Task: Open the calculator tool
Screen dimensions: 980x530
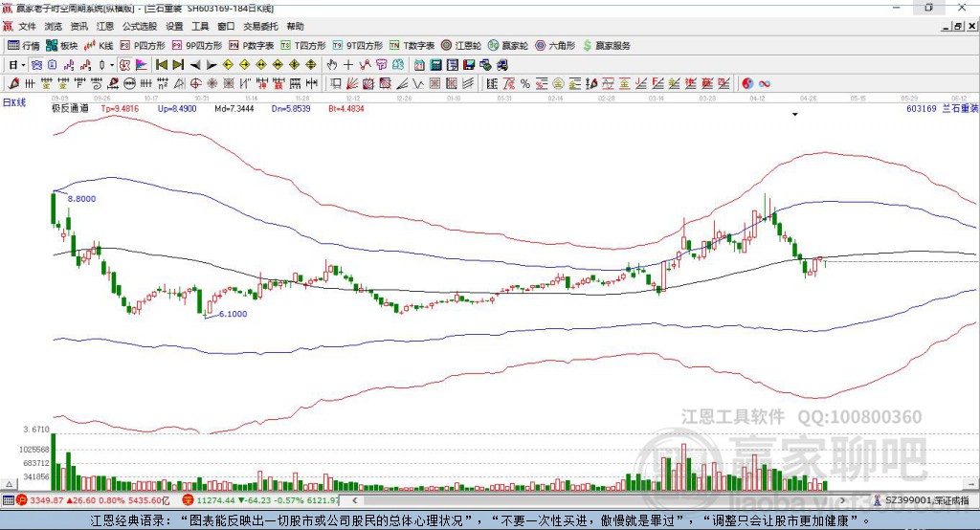Action: (435, 65)
